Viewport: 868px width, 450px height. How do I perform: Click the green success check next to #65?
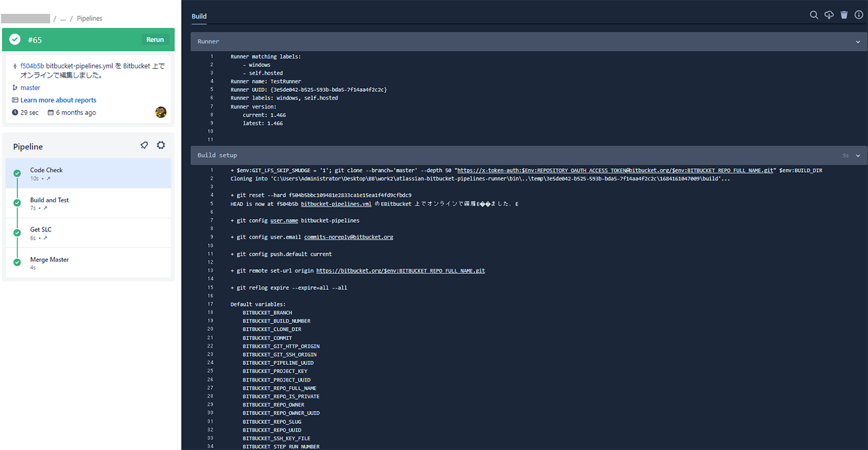click(x=15, y=40)
